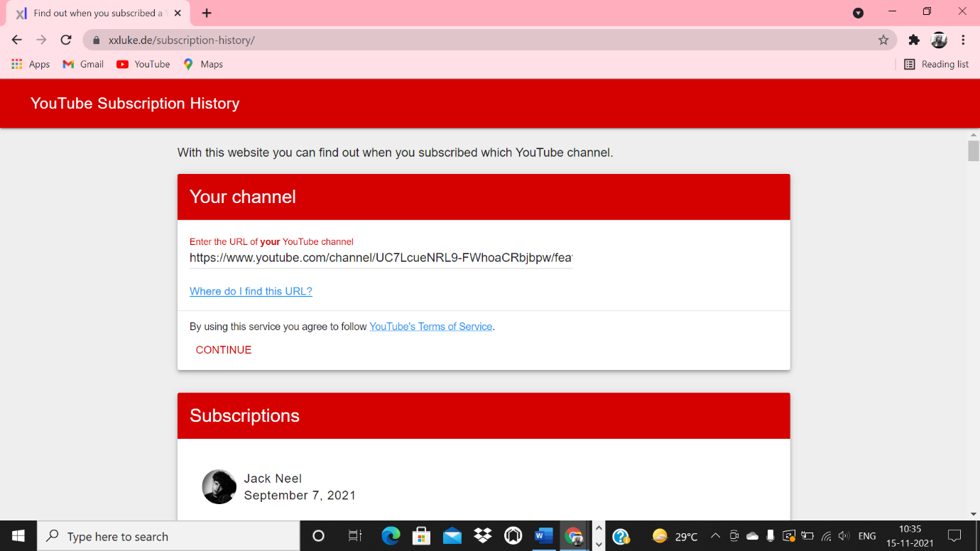Open the Chrome profile avatar
The image size is (980, 551).
pyautogui.click(x=939, y=40)
